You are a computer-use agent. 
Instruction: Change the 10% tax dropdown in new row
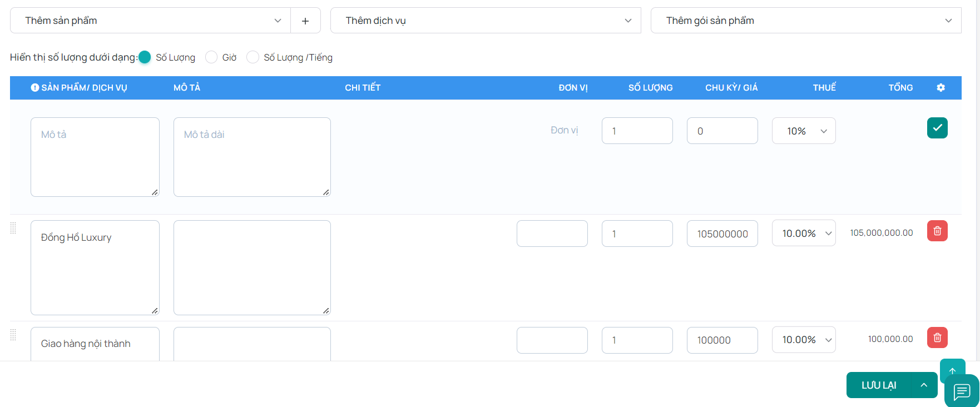pyautogui.click(x=804, y=131)
